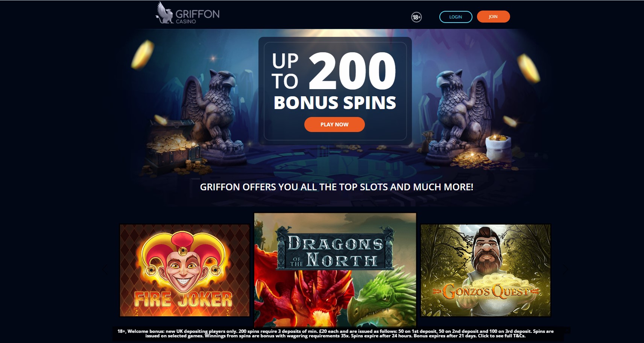Click the 'Up to 200 Bonus Spins' heading

point(334,81)
